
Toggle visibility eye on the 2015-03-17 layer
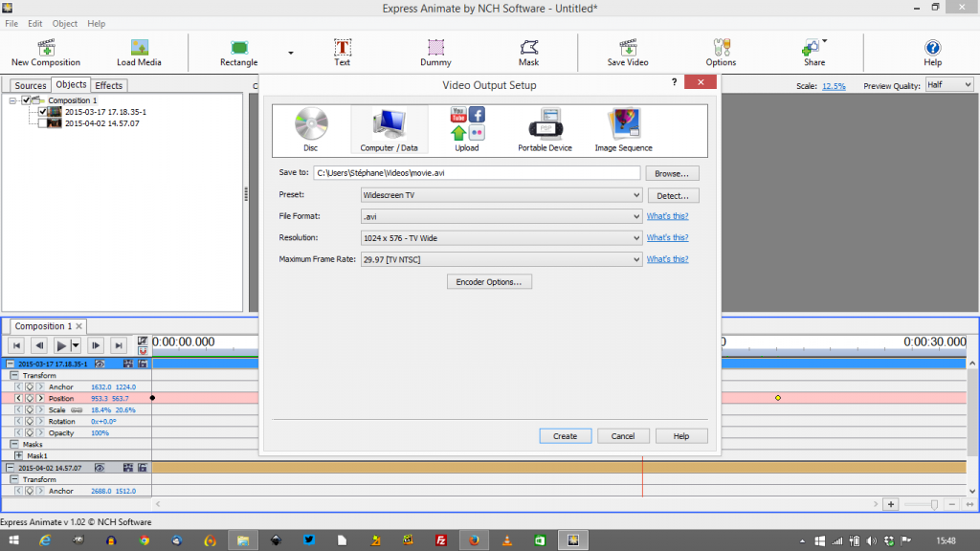pos(100,364)
